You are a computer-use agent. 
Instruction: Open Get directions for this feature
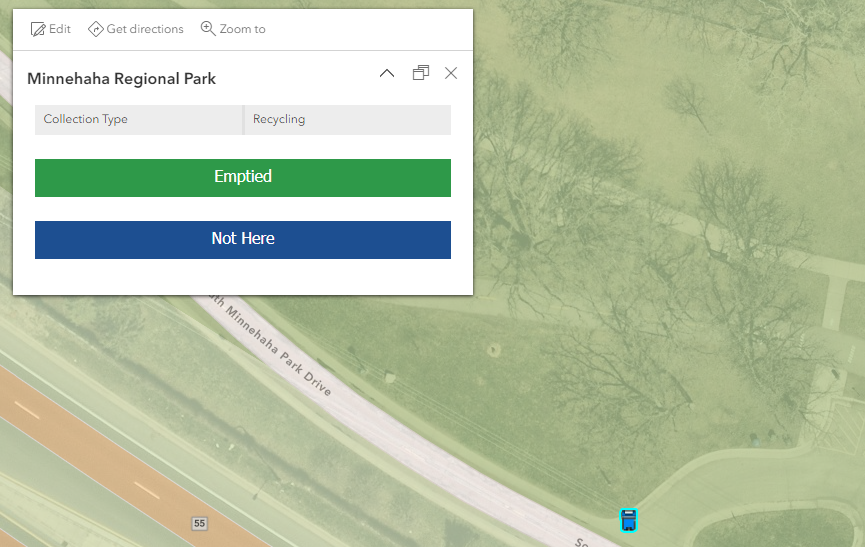coord(136,29)
